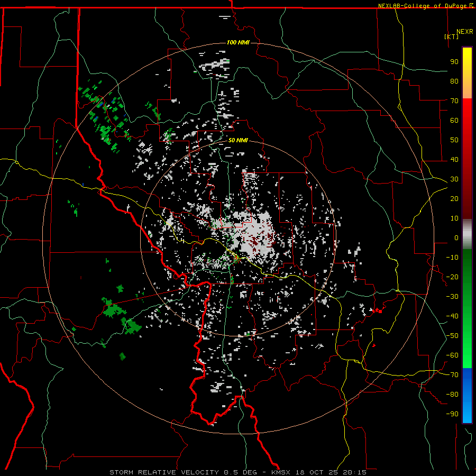Click the 10 value on the velocity scale
This screenshot has height=476, width=476.
[454, 218]
